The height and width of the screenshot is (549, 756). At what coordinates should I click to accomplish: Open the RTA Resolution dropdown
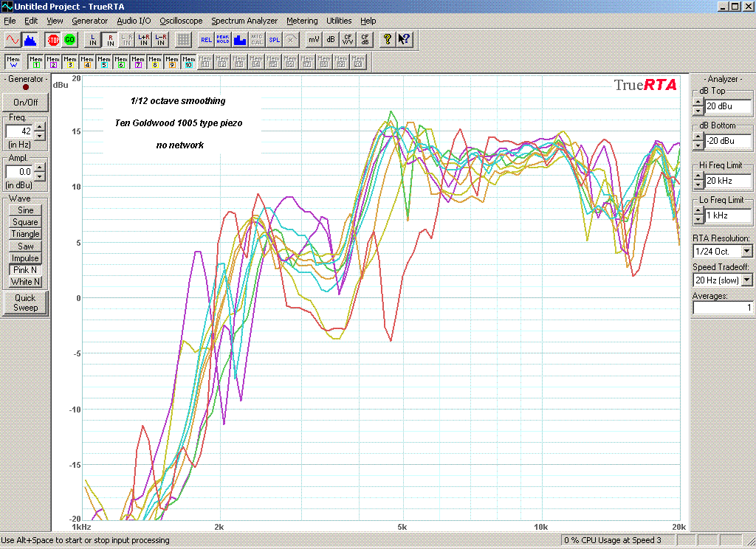coord(747,252)
